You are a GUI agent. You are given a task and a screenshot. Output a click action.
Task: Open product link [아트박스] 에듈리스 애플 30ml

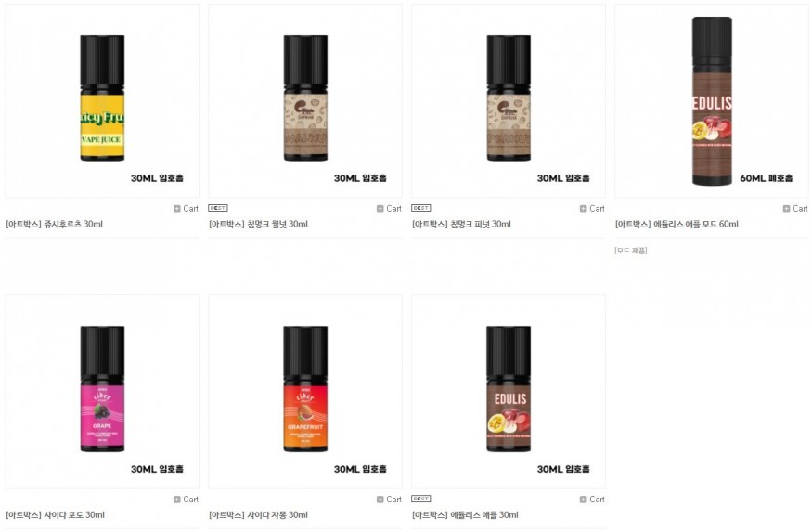(465, 515)
